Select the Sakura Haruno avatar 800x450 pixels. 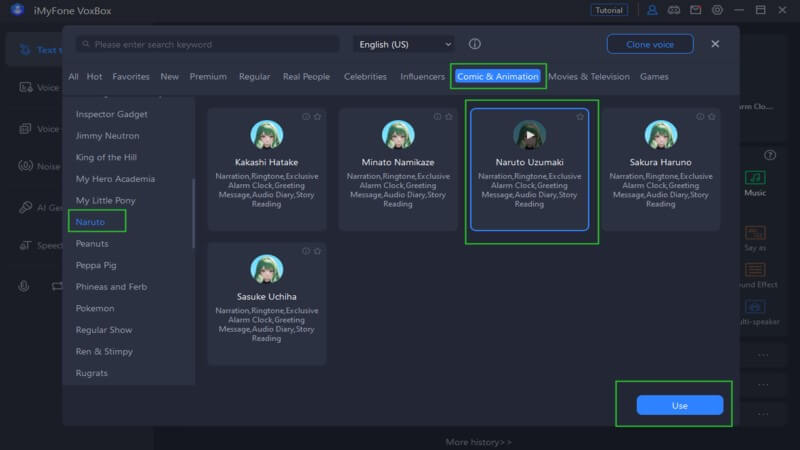coord(661,135)
